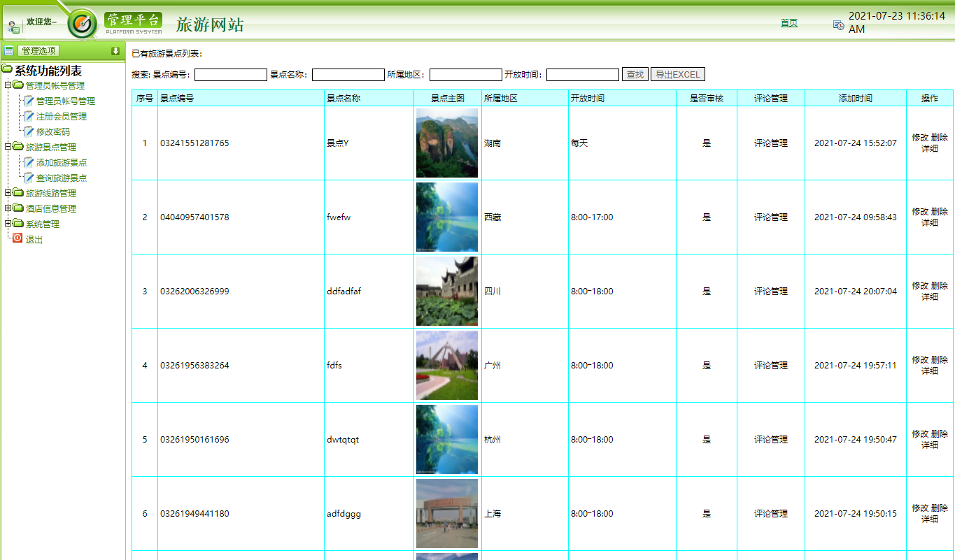
Task: Click the red logout icon beside 退出
Action: coord(16,238)
